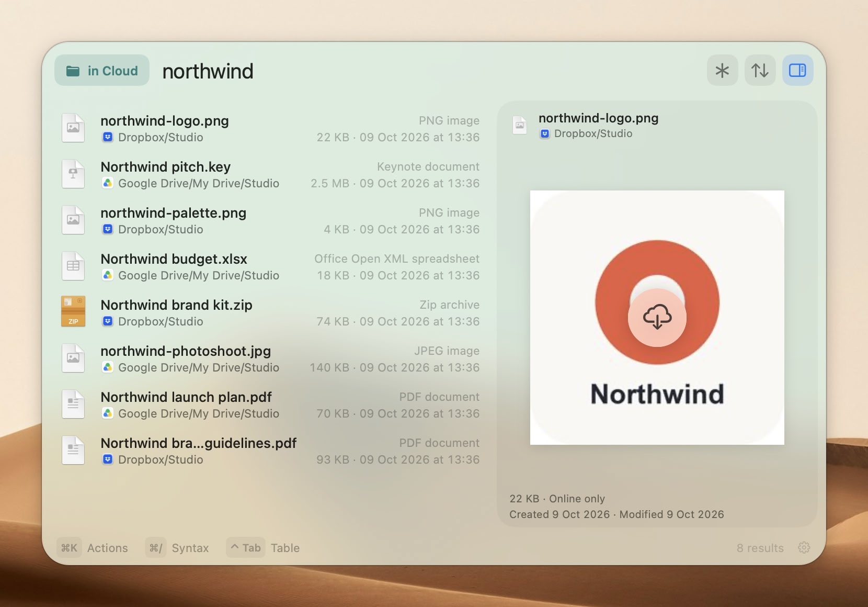Viewport: 868px width, 607px height.
Task: Click the Northwind logo preview thumbnail
Action: [x=657, y=318]
